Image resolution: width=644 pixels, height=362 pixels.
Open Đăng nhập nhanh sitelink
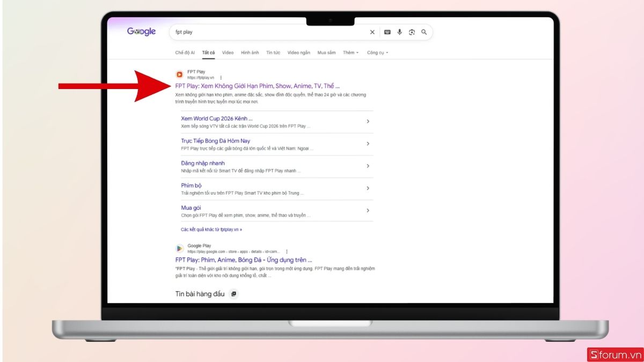(x=203, y=163)
